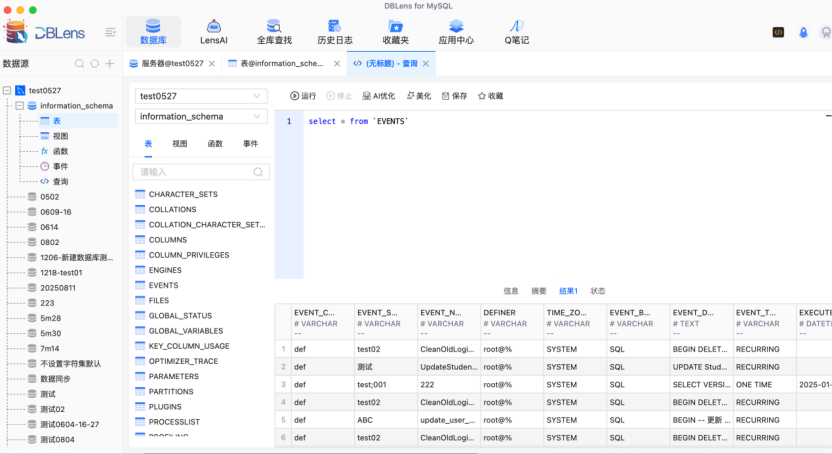The width and height of the screenshot is (832, 454).
Task: Open 全库查找 global search
Action: pyautogui.click(x=274, y=32)
